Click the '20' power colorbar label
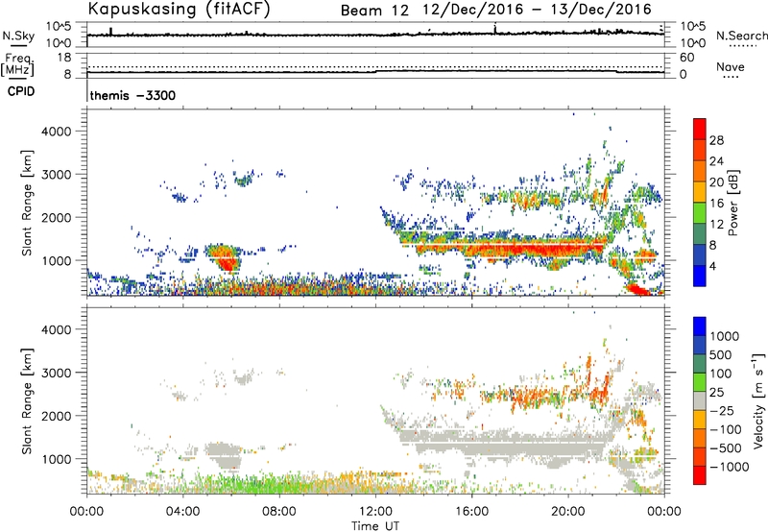 [716, 182]
